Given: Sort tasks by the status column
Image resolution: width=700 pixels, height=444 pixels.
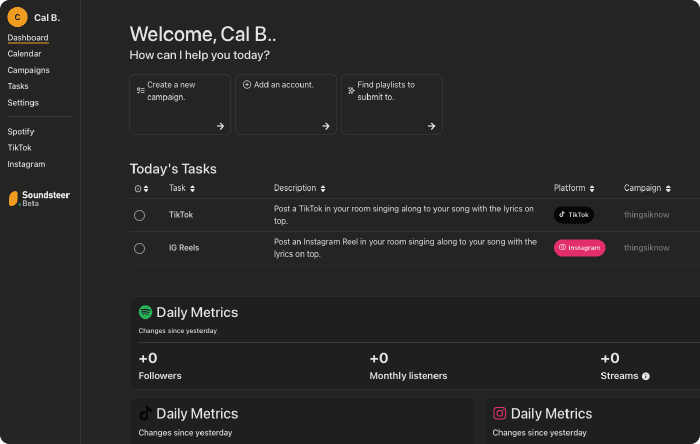Looking at the screenshot, I should (141, 188).
